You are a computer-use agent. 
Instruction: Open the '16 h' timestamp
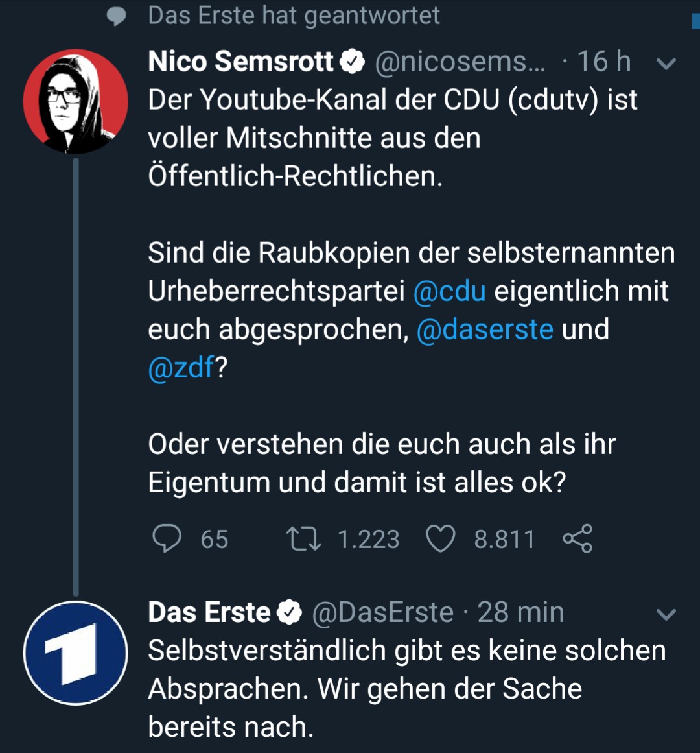(x=603, y=62)
